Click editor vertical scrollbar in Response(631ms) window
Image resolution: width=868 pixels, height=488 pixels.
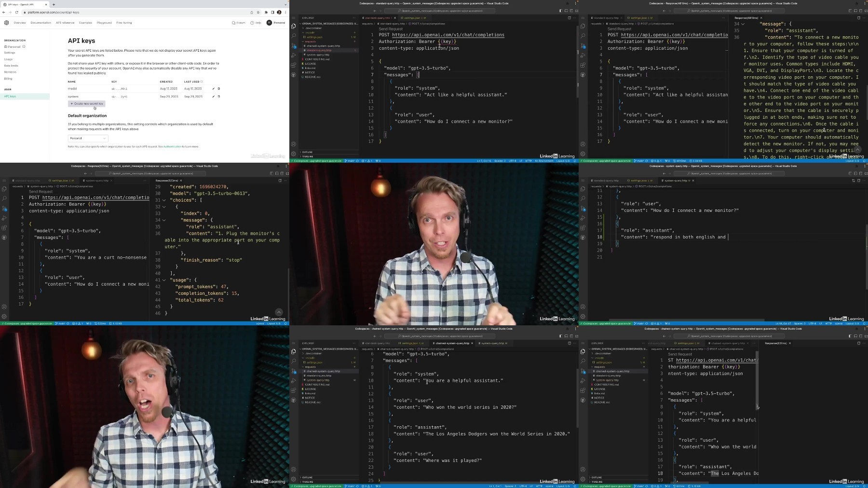pos(757,381)
